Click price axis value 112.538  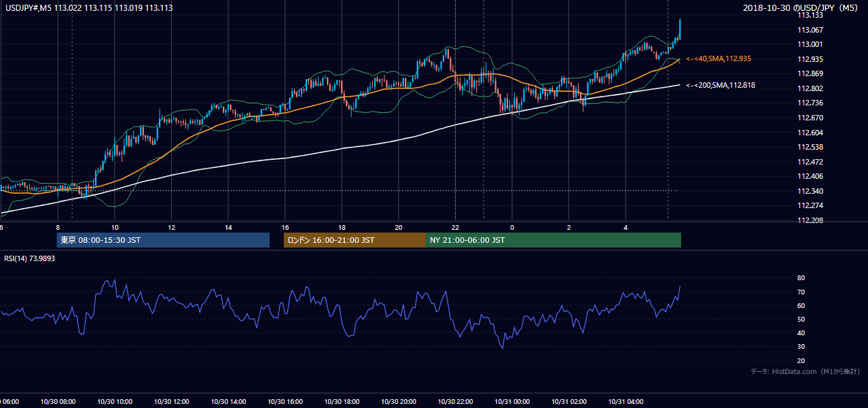810,148
